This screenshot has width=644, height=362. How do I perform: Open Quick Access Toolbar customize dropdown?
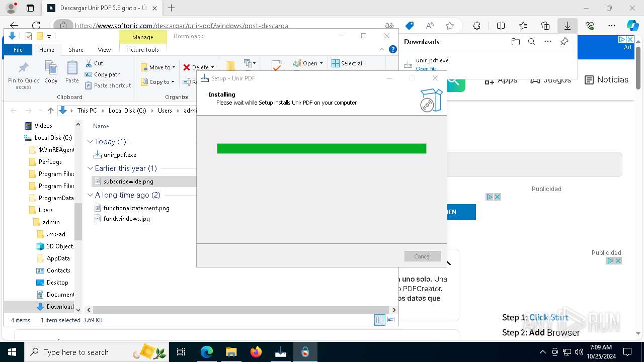coord(49,36)
